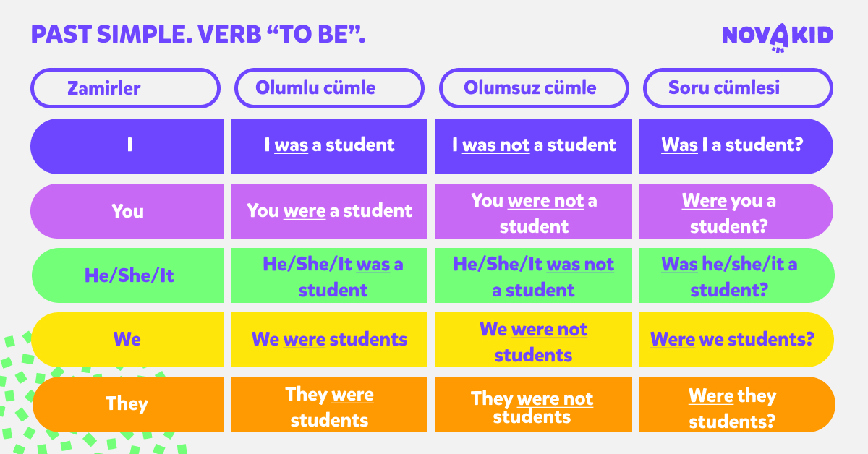
Task: Select the Olumlu cümle column header
Action: pos(329,88)
